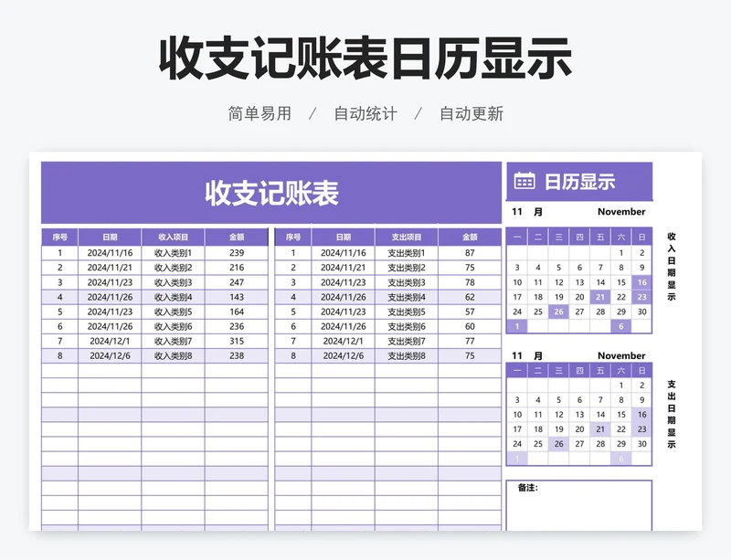
Task: Click amount 75 in the 支出类别8 row
Action: (470, 355)
